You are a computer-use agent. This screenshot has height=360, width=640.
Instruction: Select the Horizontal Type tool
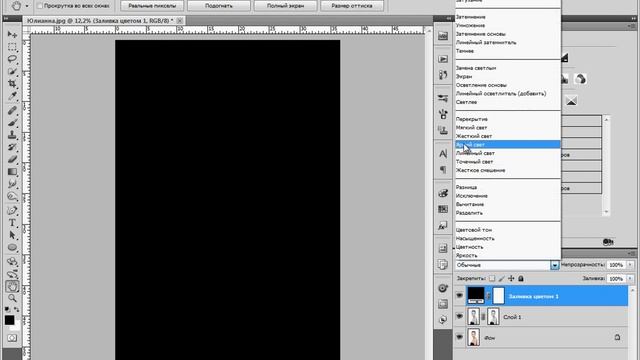click(x=12, y=223)
